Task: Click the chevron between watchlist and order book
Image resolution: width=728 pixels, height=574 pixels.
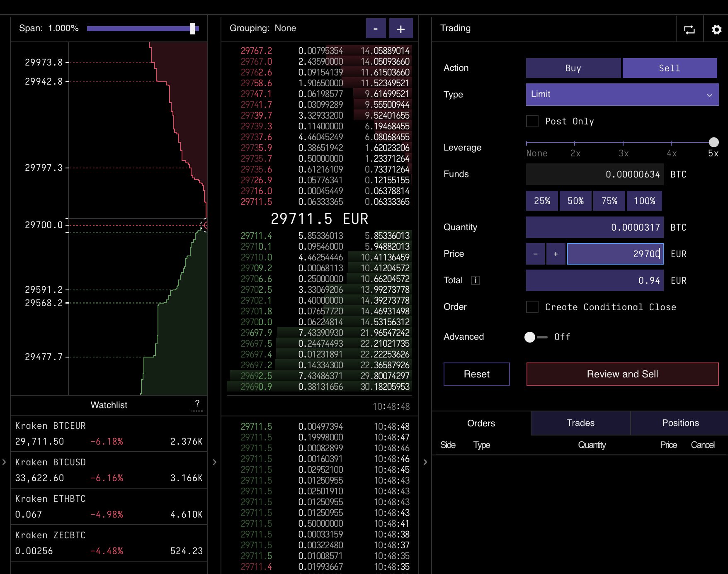Action: coord(214,462)
